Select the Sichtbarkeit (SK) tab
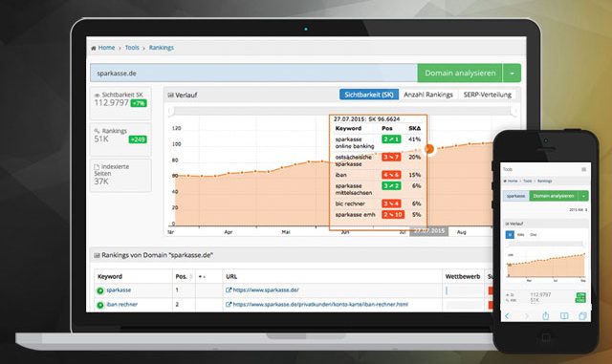This screenshot has width=612, height=364. click(x=369, y=95)
